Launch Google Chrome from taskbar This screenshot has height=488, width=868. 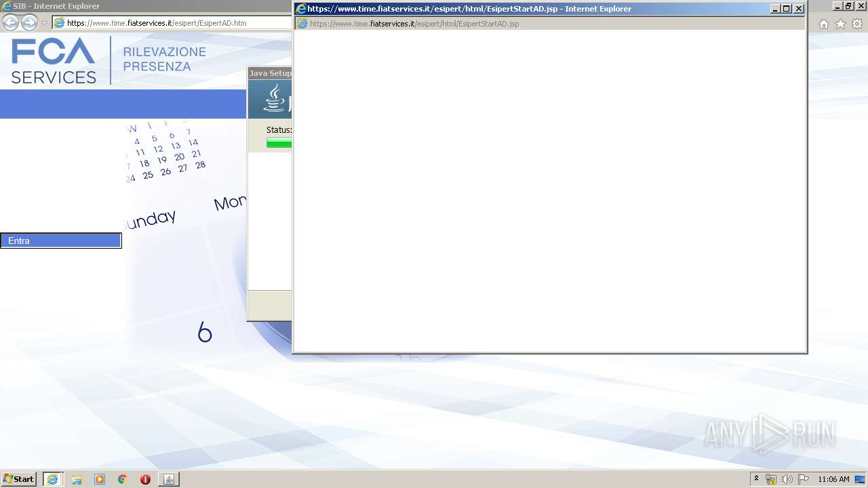tap(123, 479)
